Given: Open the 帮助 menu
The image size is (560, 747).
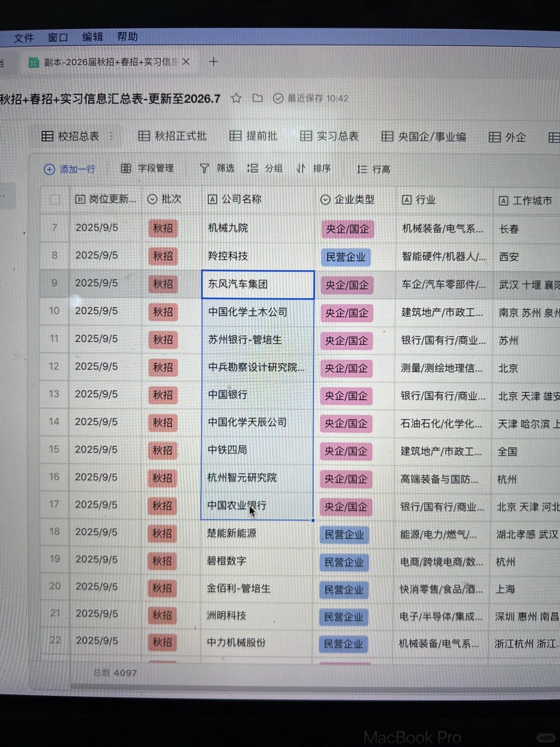Looking at the screenshot, I should point(128,36).
